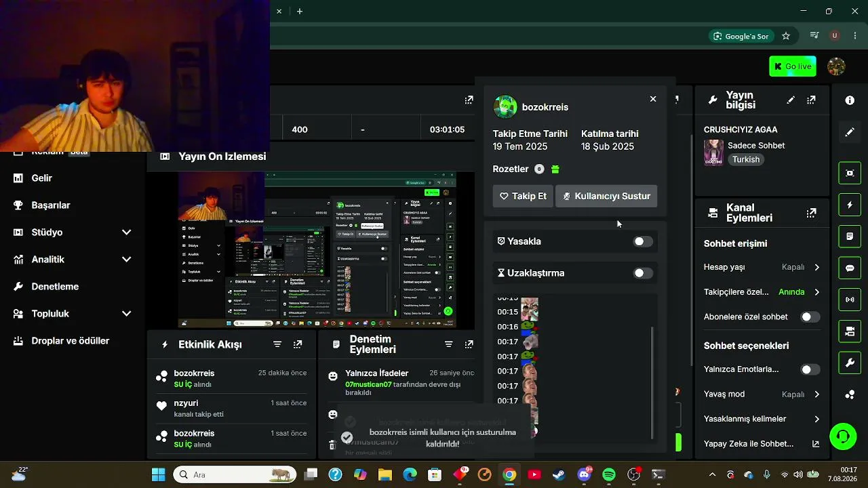Pop out the session stats panel
Image resolution: width=868 pixels, height=488 pixels.
tap(469, 100)
